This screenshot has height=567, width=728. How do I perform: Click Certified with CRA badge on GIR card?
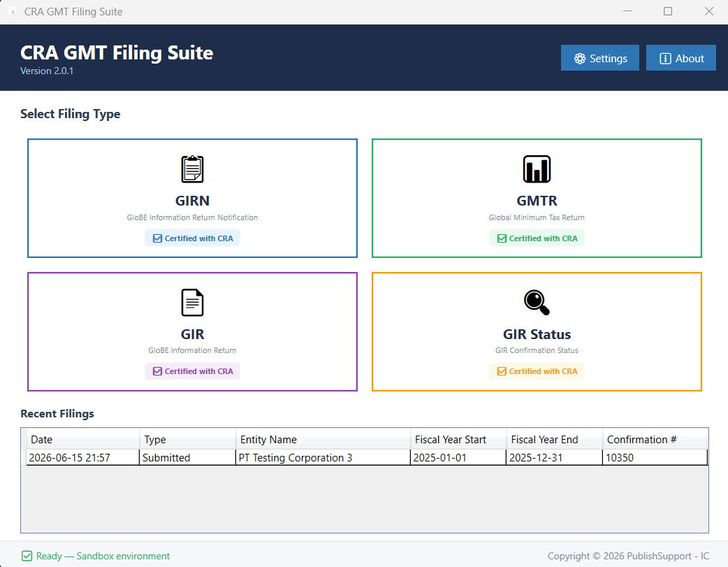(192, 371)
